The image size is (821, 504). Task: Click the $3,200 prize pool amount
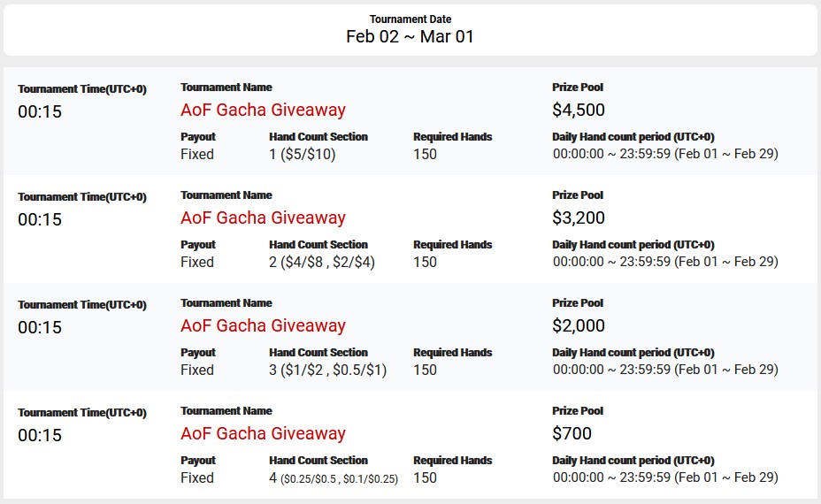click(579, 218)
